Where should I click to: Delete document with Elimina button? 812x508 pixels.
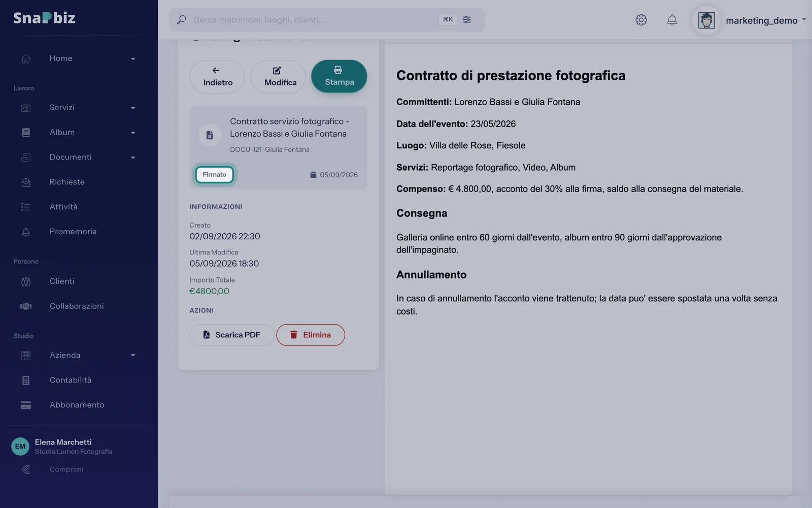click(x=311, y=335)
